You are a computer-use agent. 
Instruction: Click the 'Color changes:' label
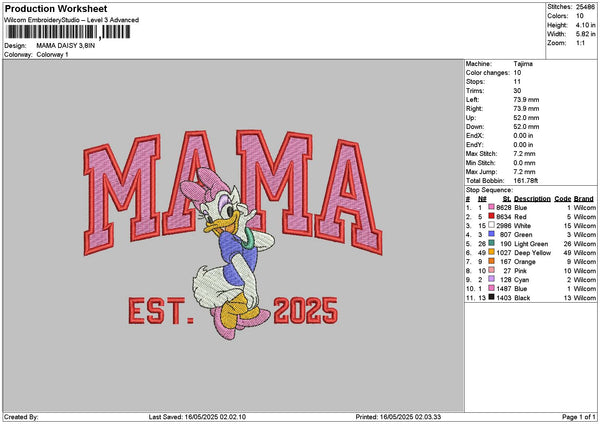coord(488,73)
